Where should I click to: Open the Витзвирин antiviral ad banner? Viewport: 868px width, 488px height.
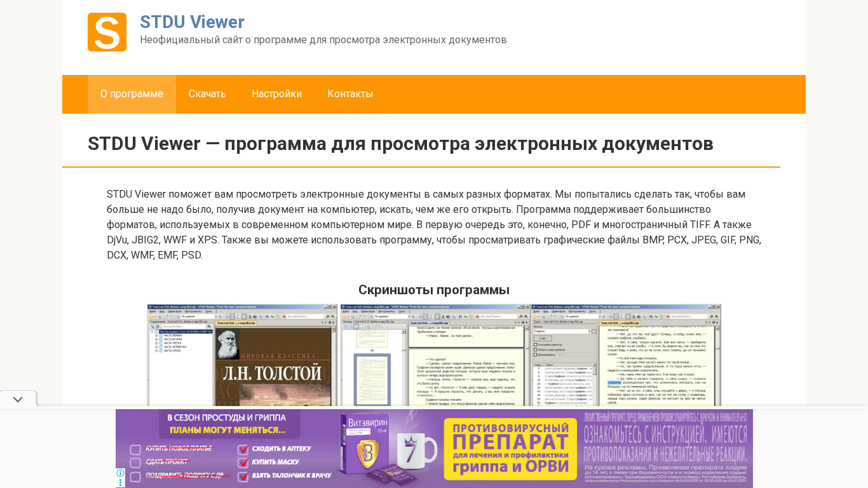point(434,449)
